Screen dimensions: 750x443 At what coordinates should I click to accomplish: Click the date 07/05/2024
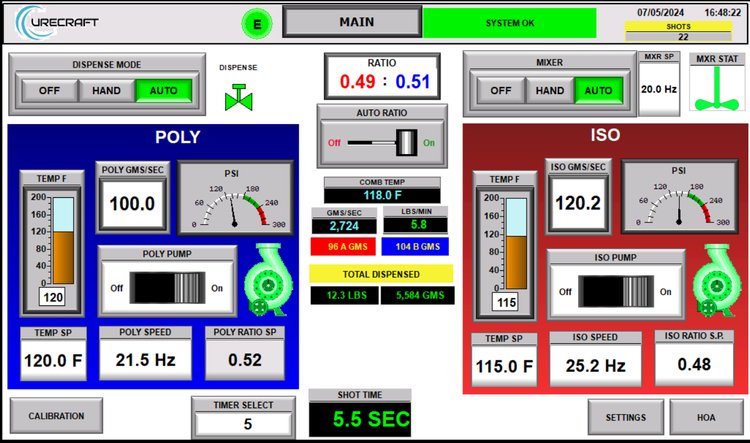click(x=660, y=12)
